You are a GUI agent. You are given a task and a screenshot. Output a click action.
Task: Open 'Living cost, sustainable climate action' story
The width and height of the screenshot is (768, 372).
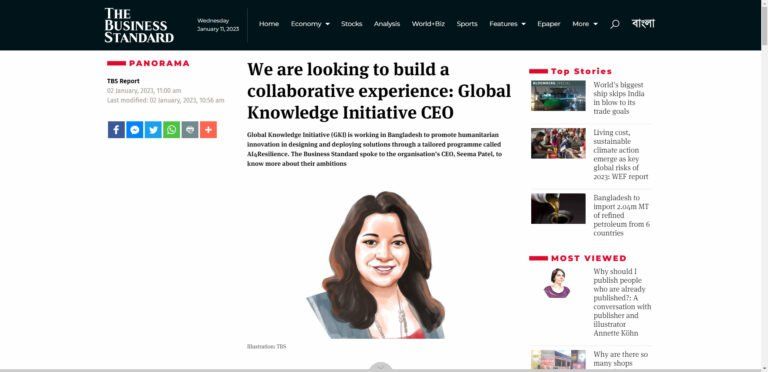[621, 155]
